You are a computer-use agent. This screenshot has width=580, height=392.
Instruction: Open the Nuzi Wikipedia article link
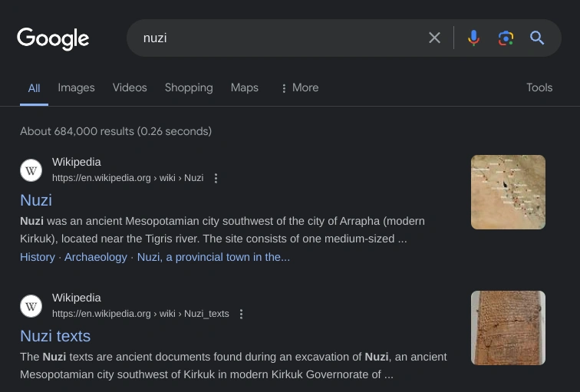pyautogui.click(x=36, y=200)
